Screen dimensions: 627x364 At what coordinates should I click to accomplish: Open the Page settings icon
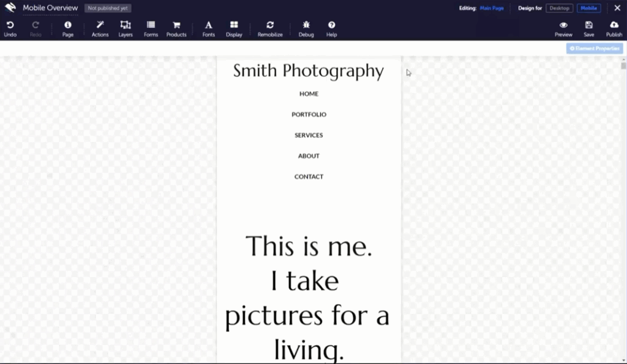68,25
